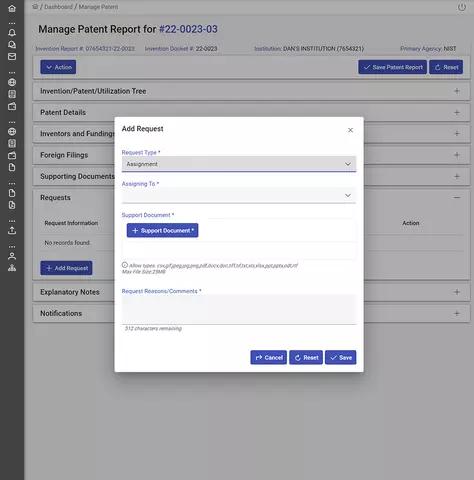This screenshot has height=480, width=474.
Task: Click the Request Information column header
Action: coord(71,223)
